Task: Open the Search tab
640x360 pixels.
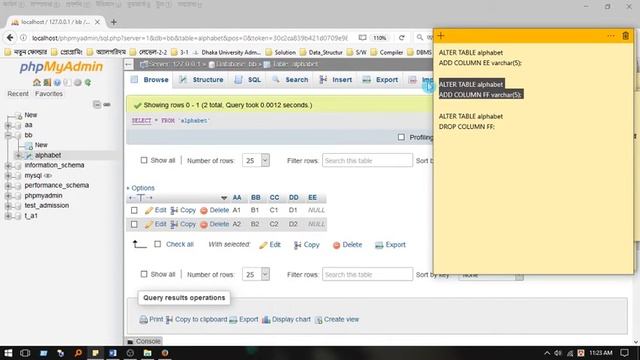Action: coord(290,80)
